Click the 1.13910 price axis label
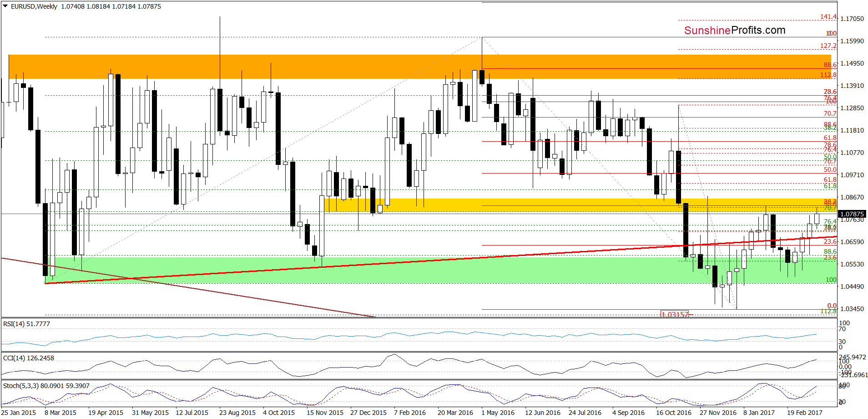This screenshot has width=868, height=419. (x=852, y=86)
